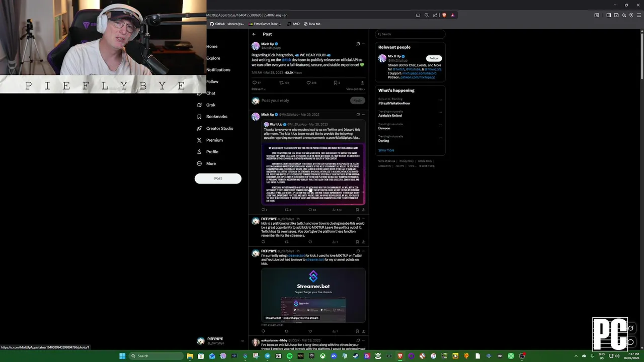
Task: Click the Bookmarks icon in sidebar
Action: [x=200, y=117]
